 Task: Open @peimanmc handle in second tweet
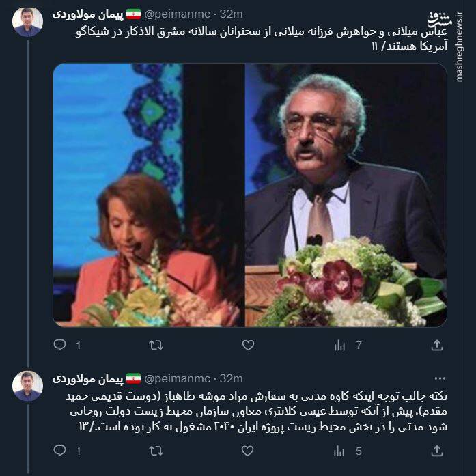[178, 378]
